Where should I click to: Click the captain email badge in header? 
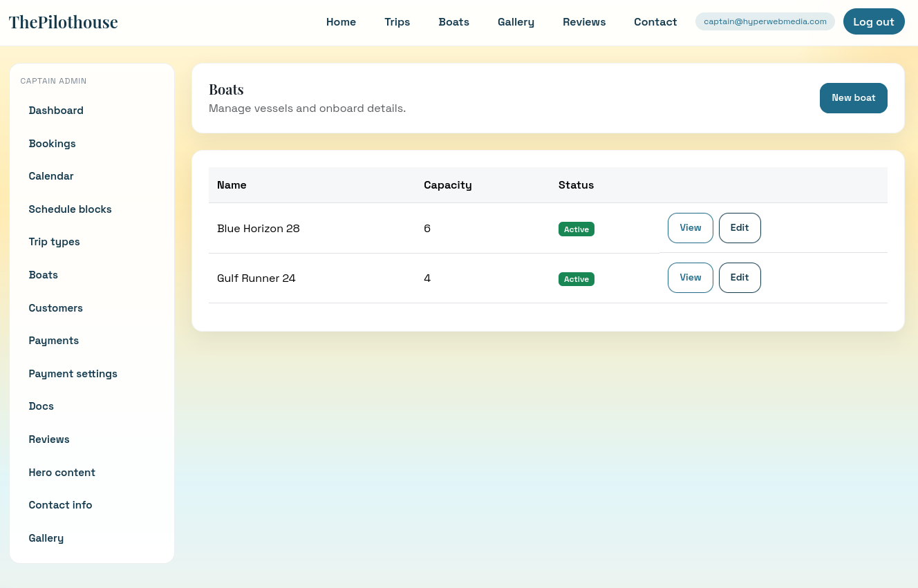pos(765,21)
